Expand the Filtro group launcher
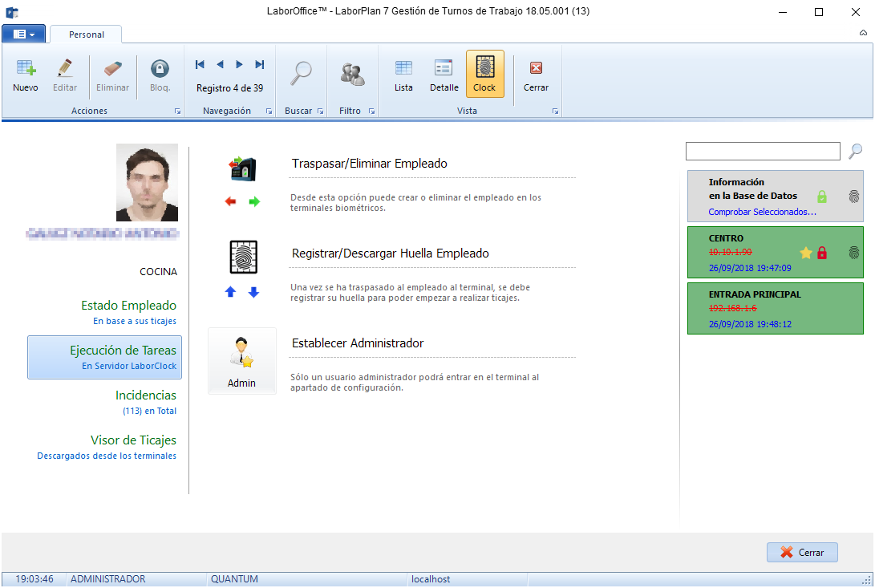This screenshot has width=875, height=588. 371,112
